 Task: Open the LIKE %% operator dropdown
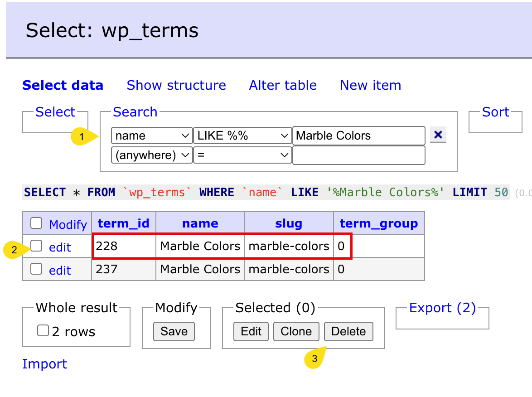point(242,136)
